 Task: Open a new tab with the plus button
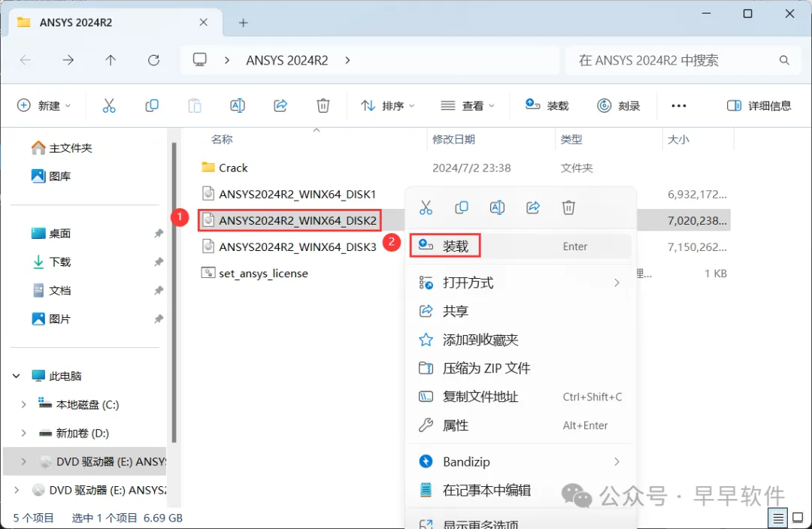243,23
